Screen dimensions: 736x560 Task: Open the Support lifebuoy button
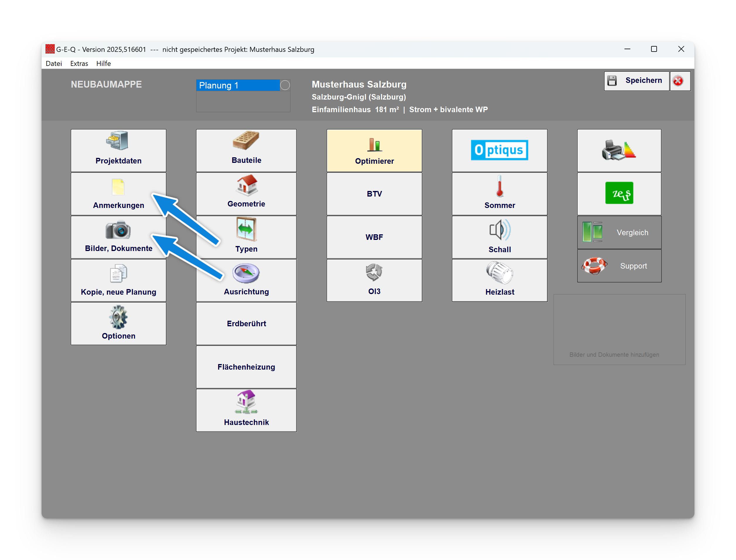coord(619,266)
